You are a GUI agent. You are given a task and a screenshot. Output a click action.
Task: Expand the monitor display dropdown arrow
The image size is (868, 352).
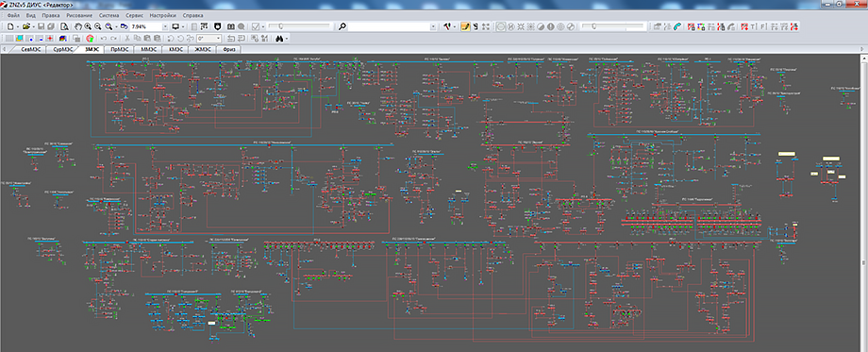(183, 26)
